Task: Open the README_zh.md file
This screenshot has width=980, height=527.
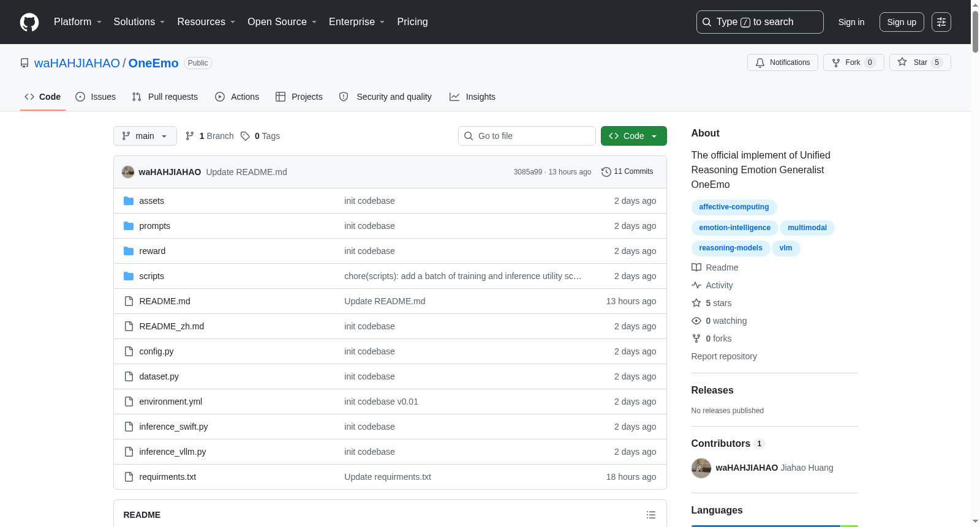Action: tap(171, 326)
